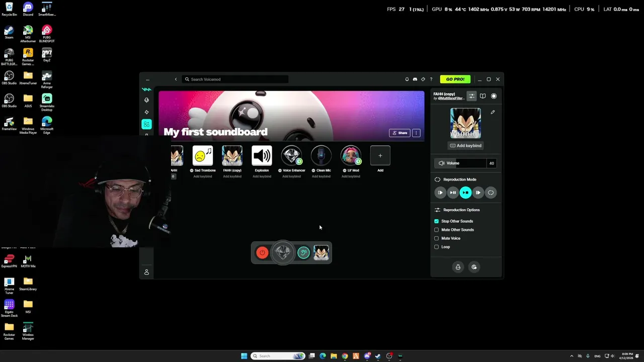
Task: Click the GO PRO! button
Action: (455, 79)
